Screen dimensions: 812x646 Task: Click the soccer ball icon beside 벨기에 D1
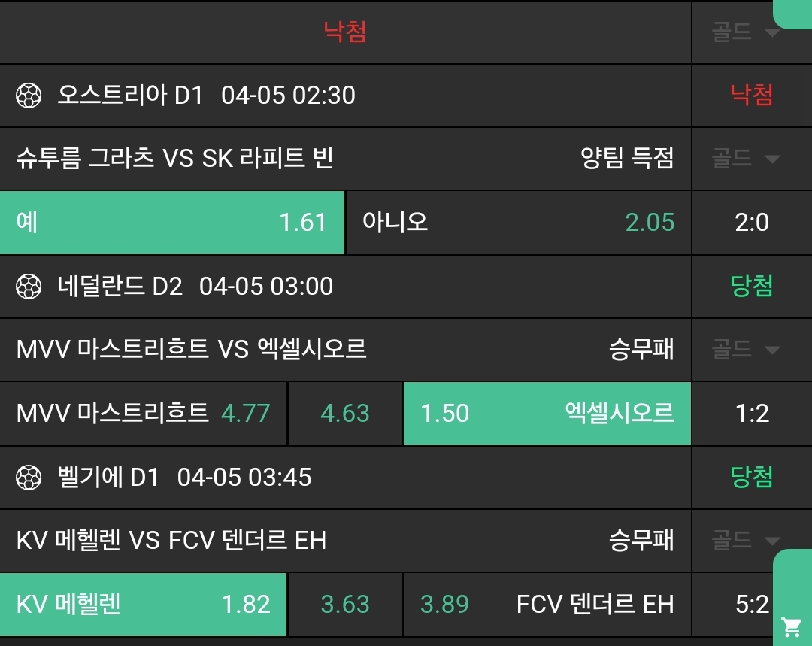[x=29, y=478]
